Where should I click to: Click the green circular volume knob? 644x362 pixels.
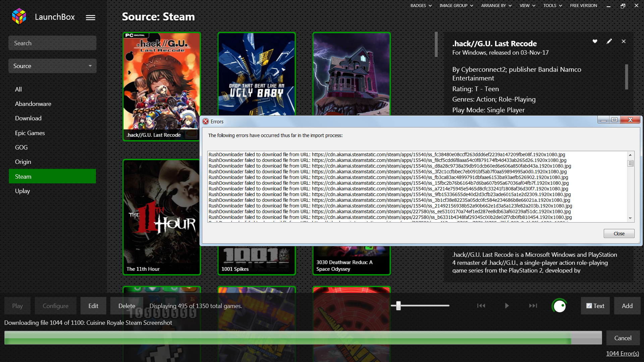559,306
